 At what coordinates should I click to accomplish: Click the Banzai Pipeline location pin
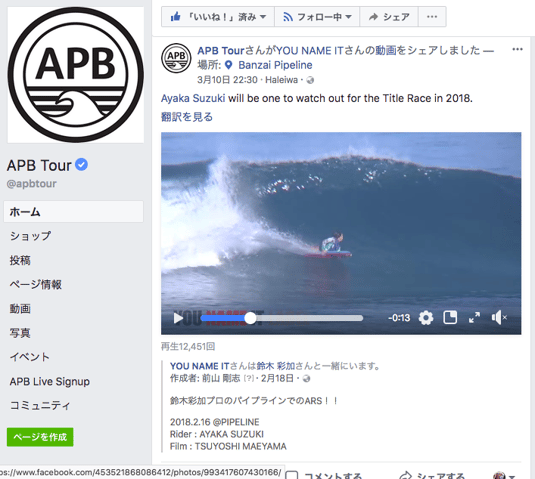229,65
